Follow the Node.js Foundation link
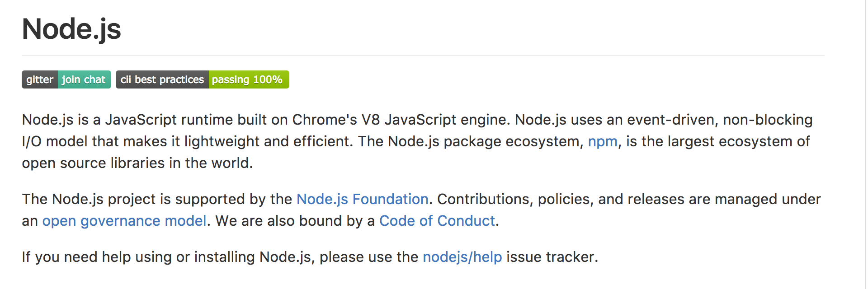Screen dimensions: 868x289 [x=362, y=200]
